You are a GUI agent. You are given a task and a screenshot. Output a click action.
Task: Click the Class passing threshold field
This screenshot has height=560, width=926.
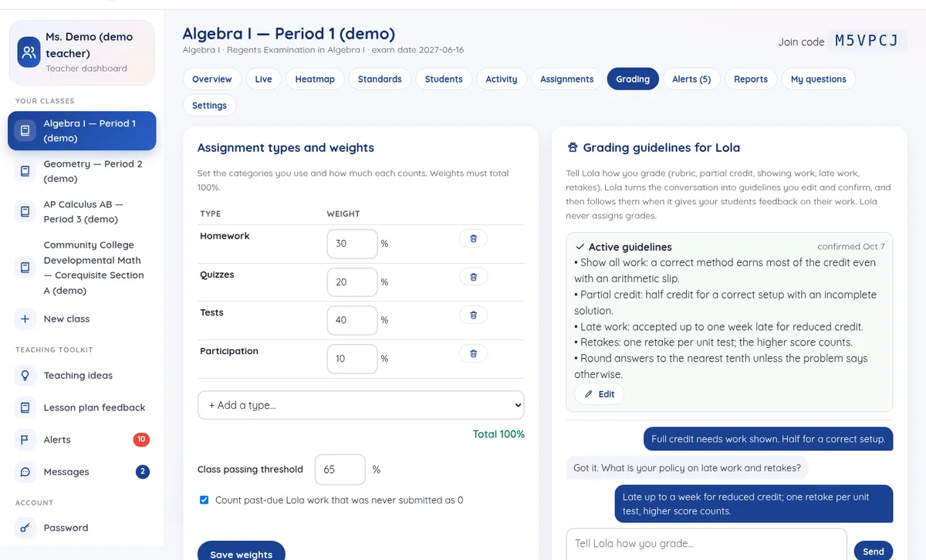340,469
